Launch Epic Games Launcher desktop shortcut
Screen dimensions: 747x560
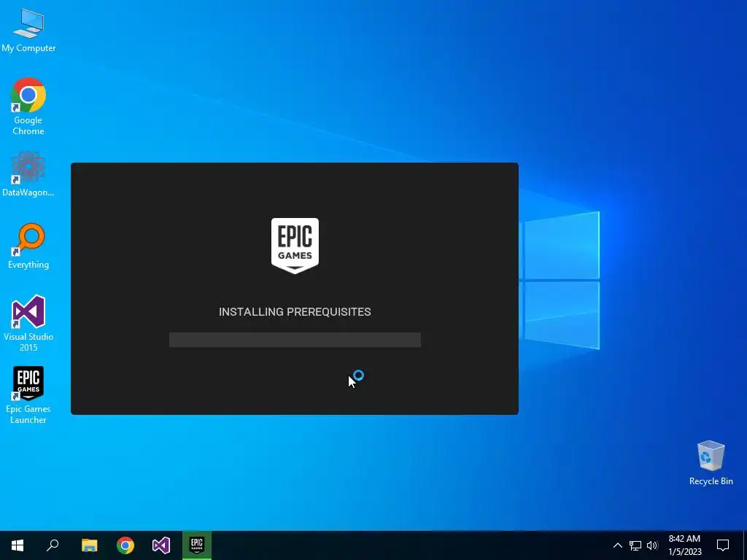(28, 395)
